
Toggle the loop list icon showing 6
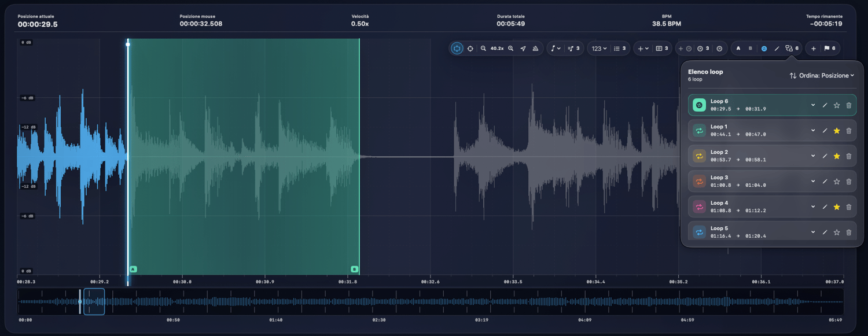[x=792, y=49]
